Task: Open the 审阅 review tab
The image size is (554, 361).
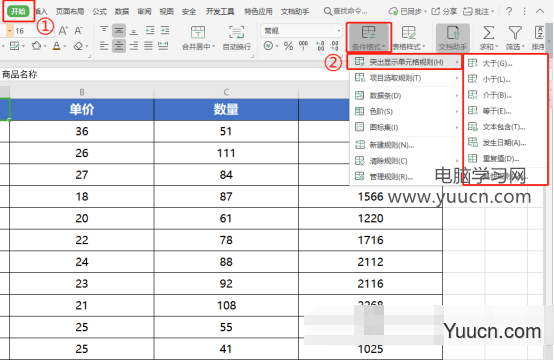Action: 144,12
